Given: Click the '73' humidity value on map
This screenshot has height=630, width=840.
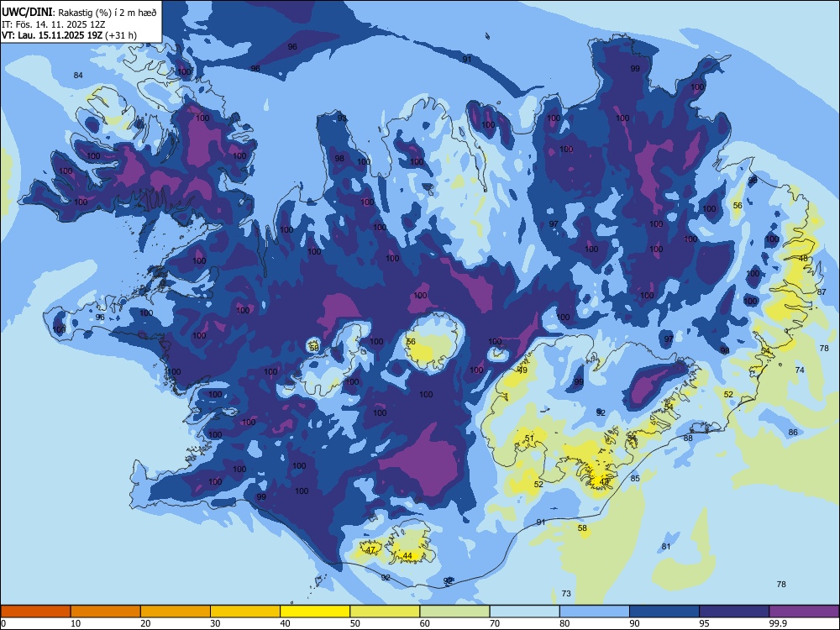Looking at the screenshot, I should tap(566, 593).
